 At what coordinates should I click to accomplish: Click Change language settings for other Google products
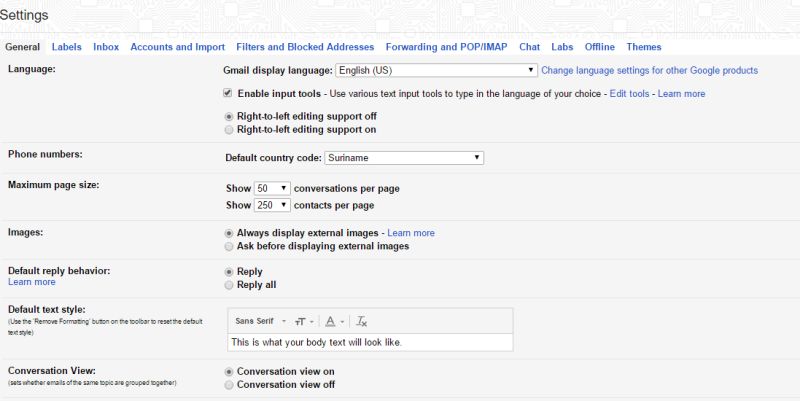pyautogui.click(x=649, y=70)
